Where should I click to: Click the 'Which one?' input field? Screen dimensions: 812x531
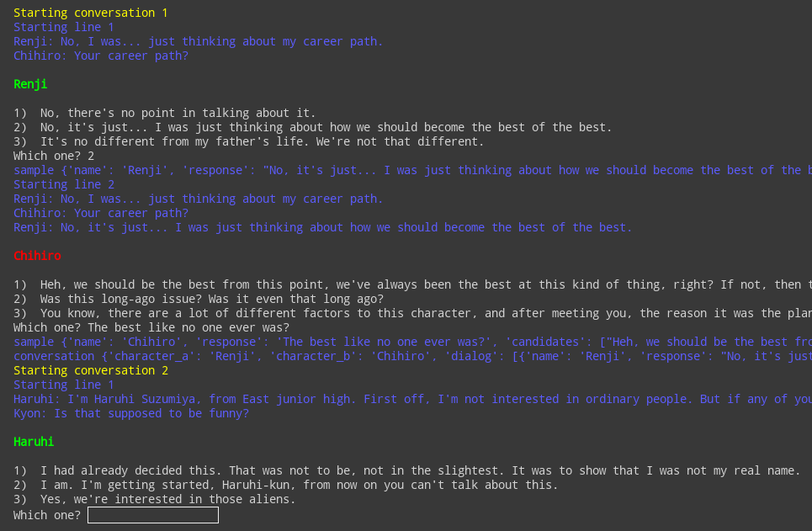pyautogui.click(x=153, y=515)
